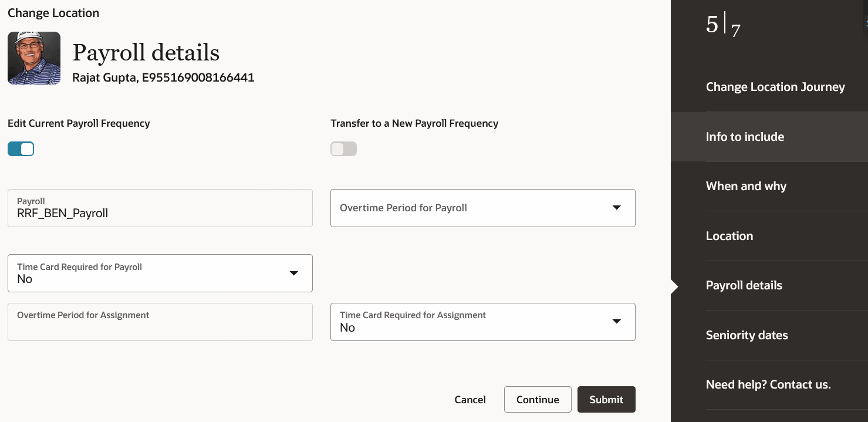Click Rajat Gupta's profile photo
The width and height of the screenshot is (868, 422).
point(34,58)
